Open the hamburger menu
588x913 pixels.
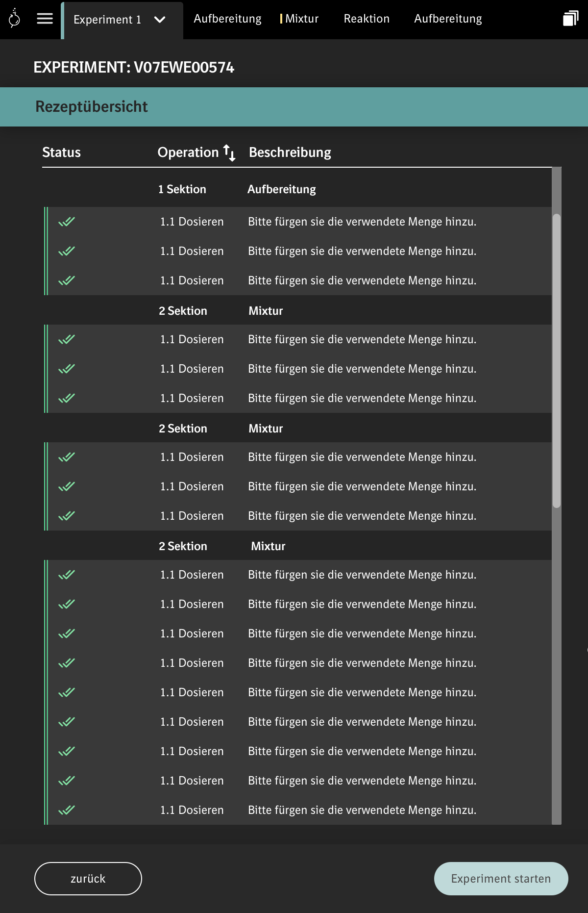tap(45, 19)
